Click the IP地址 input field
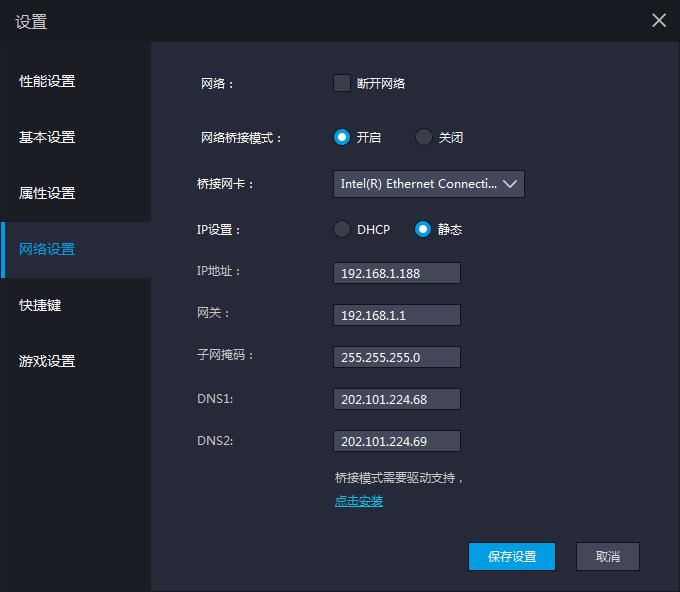Viewport: 680px width, 592px height. coord(397,273)
